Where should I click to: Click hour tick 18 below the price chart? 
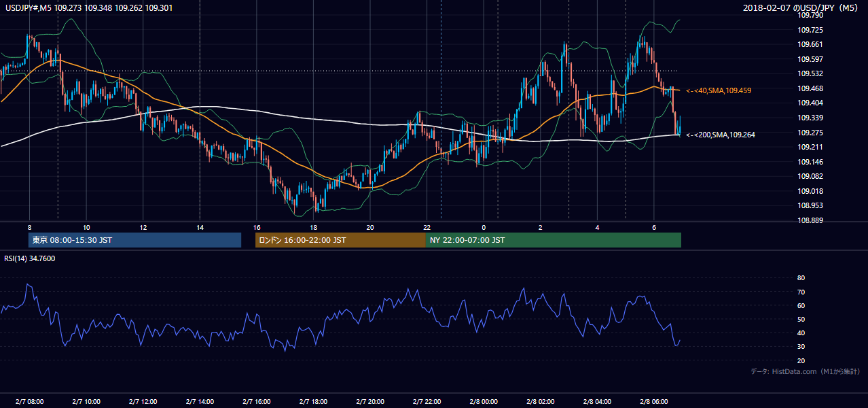tap(313, 227)
